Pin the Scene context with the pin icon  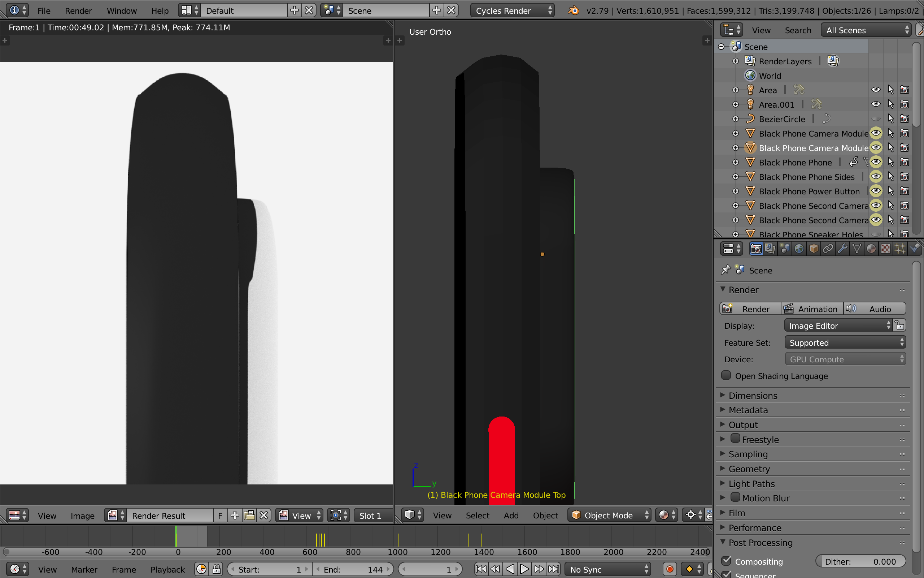(725, 270)
